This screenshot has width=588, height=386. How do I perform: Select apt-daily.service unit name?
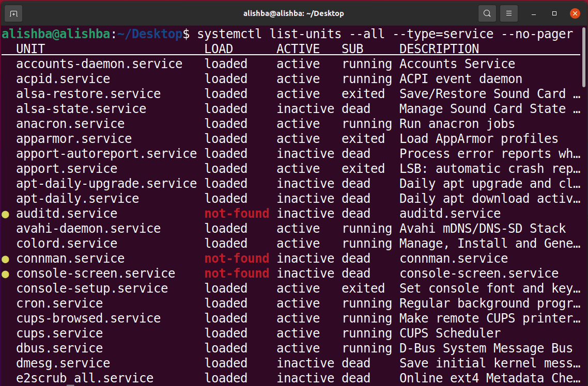tap(78, 199)
